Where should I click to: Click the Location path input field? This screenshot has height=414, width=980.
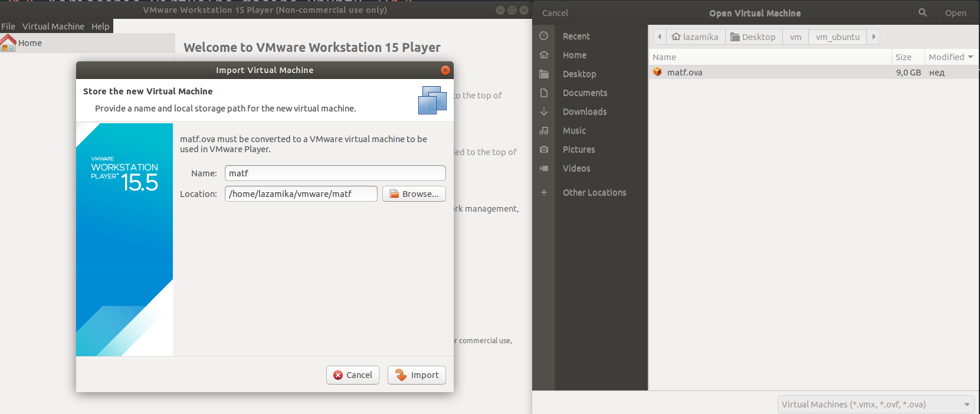(x=301, y=194)
